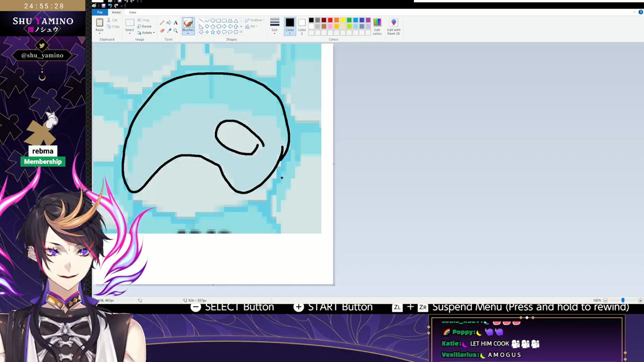Viewport: 644px width, 362px height.
Task: Click the Resize button
Action: (x=144, y=26)
